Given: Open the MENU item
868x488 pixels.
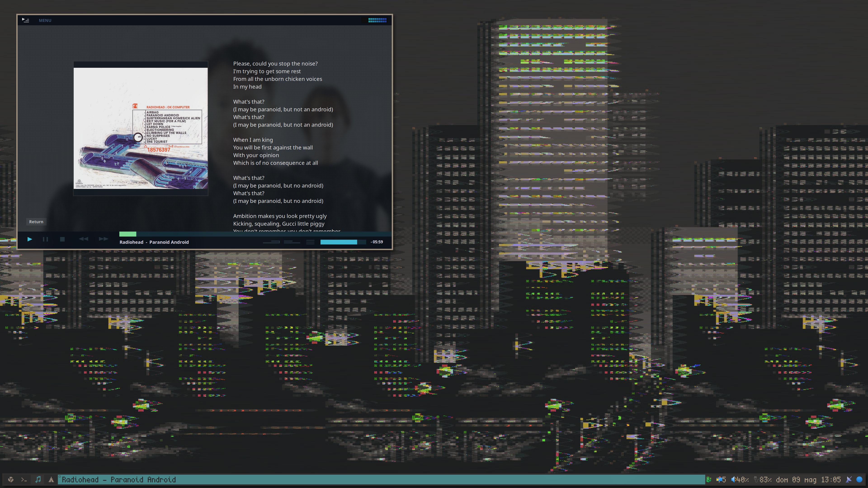Looking at the screenshot, I should point(45,20).
